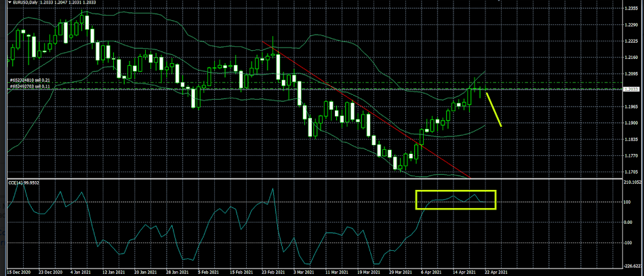Click the 1.1705 price scale label
The image size is (644, 276).
pyautogui.click(x=630, y=172)
